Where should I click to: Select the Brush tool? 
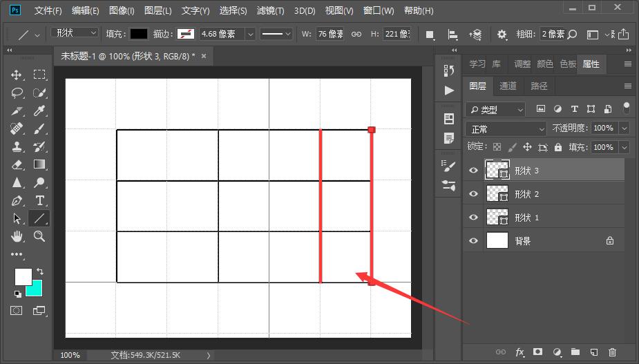[39, 128]
